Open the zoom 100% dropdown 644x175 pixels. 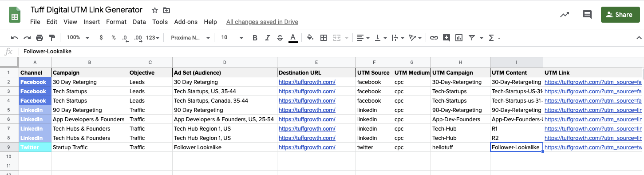[78, 38]
